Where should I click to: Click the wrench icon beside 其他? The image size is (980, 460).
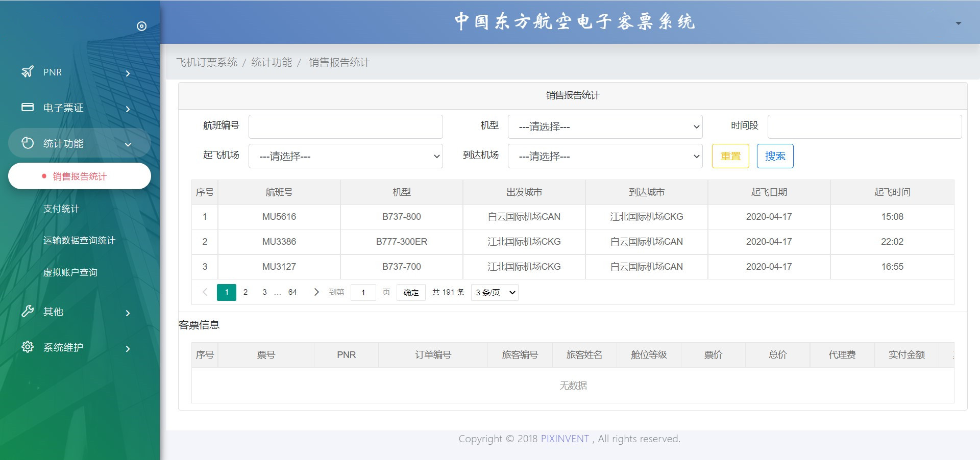28,311
